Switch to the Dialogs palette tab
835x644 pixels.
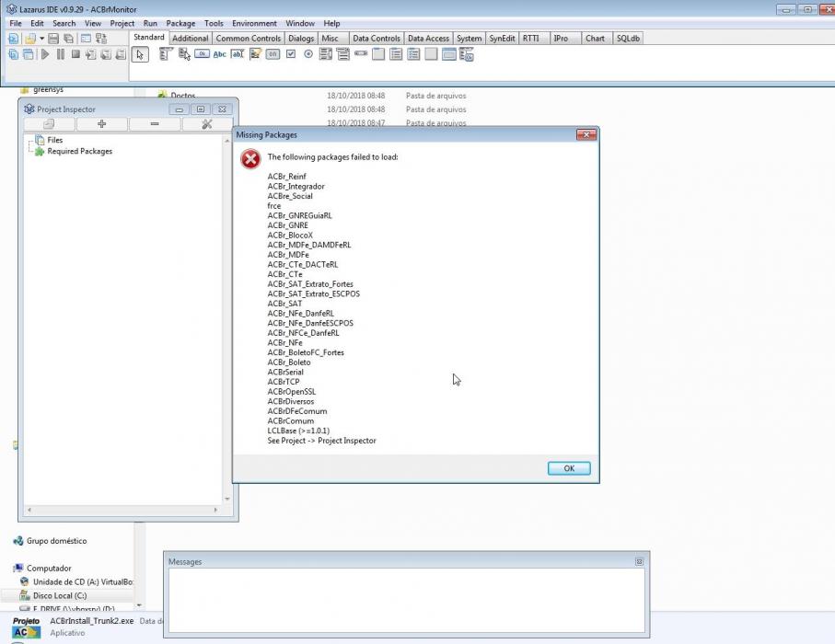point(301,39)
